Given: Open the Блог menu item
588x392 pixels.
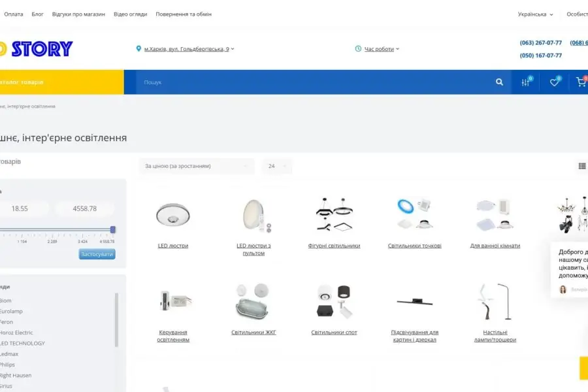Looking at the screenshot, I should (x=38, y=14).
